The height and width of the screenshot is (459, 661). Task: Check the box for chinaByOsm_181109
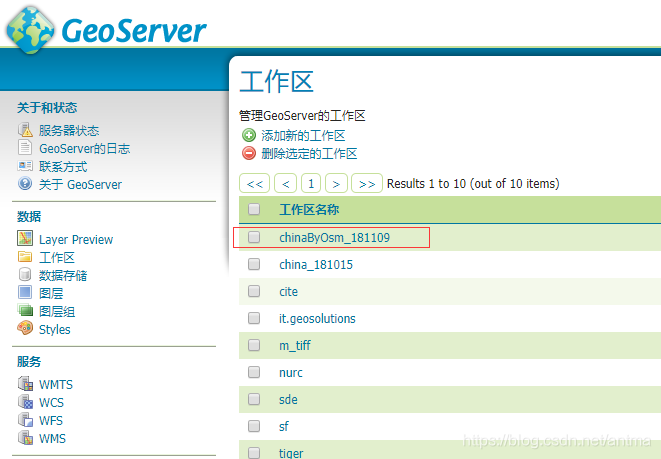click(x=254, y=237)
